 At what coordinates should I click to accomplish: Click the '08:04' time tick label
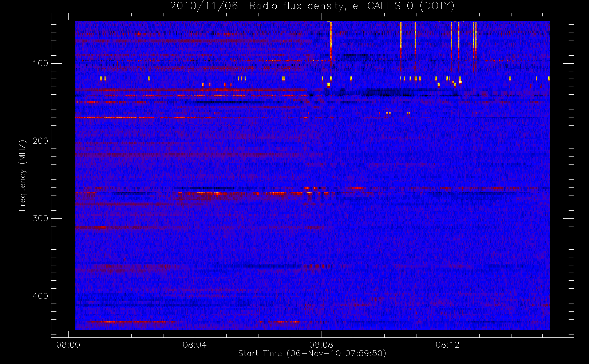tap(195, 345)
